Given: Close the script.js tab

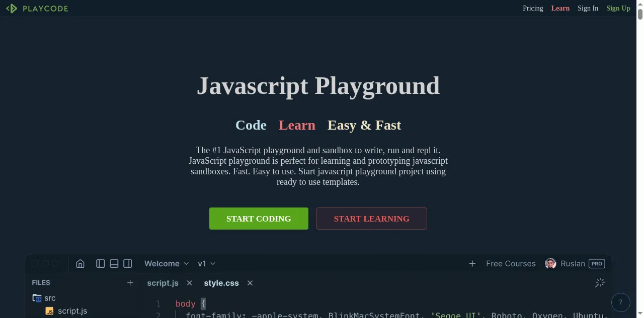Looking at the screenshot, I should pos(190,283).
